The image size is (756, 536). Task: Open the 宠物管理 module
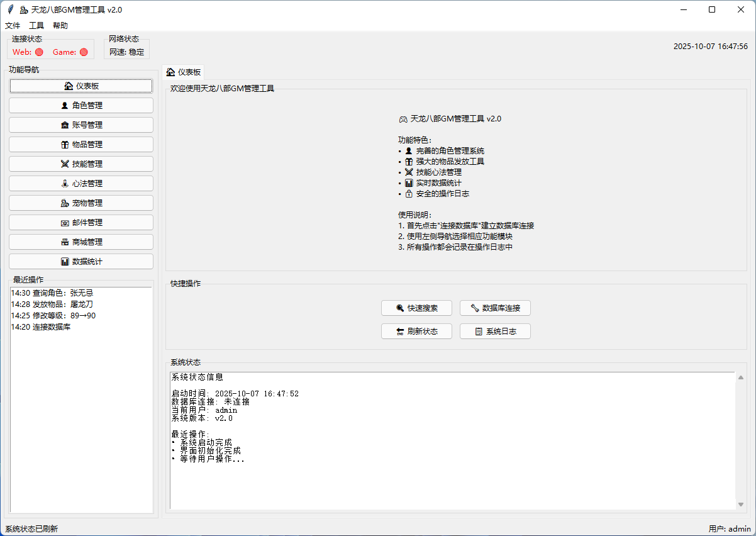(81, 203)
